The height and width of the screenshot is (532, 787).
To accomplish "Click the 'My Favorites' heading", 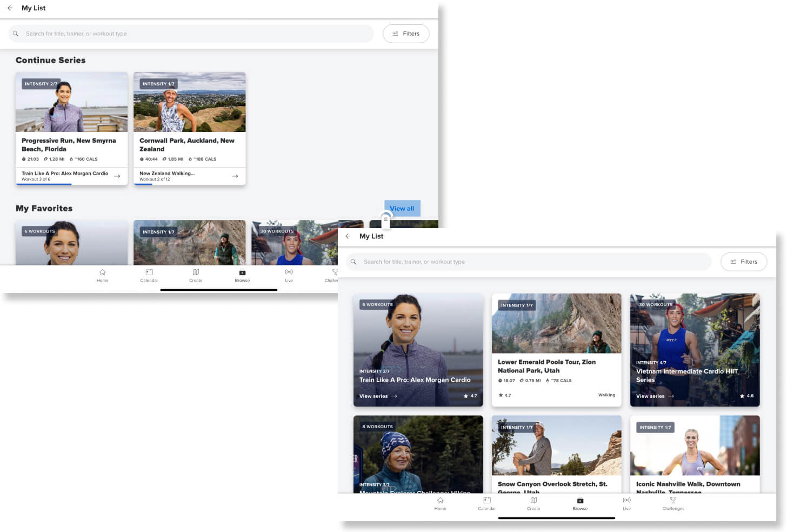I will (x=44, y=208).
